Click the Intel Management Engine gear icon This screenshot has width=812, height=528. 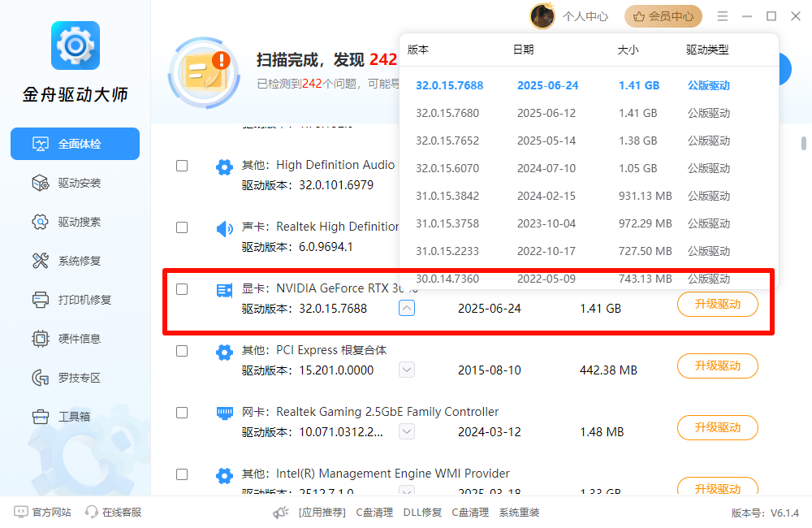(224, 476)
